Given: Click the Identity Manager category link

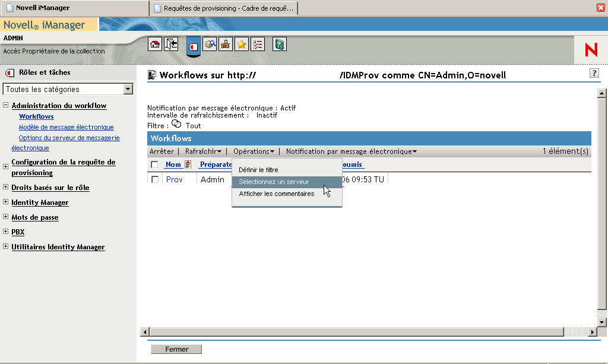Looking at the screenshot, I should click(40, 202).
